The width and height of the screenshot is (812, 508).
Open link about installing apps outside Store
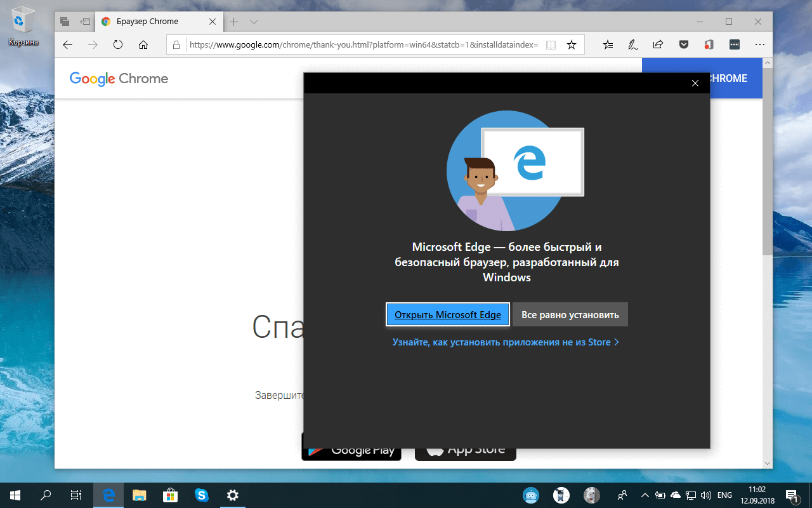click(x=506, y=342)
